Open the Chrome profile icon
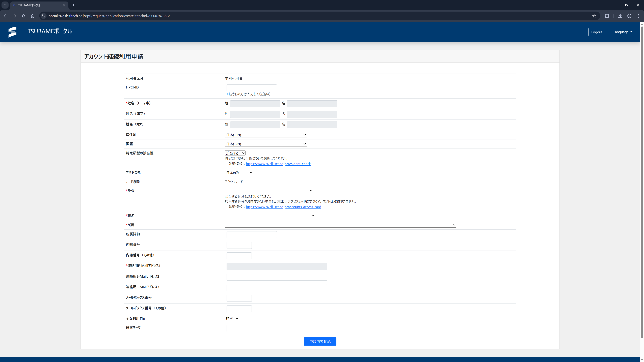 (x=629, y=16)
